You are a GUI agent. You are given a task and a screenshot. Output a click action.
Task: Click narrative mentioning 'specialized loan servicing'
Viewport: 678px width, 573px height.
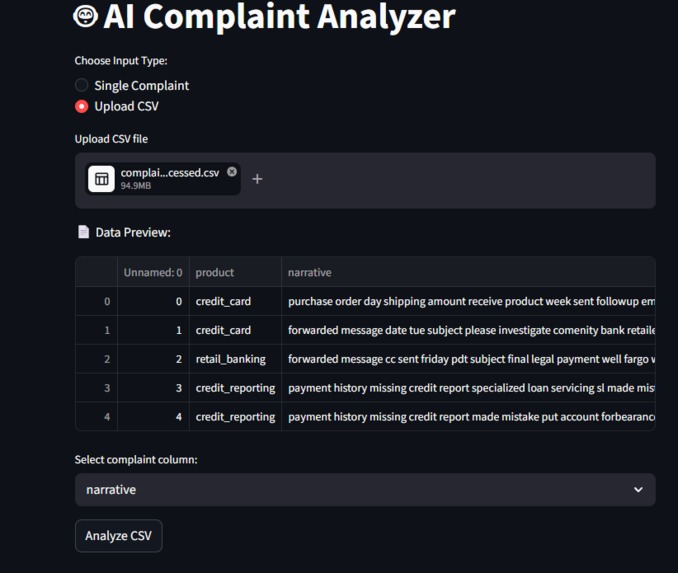pyautogui.click(x=468, y=388)
